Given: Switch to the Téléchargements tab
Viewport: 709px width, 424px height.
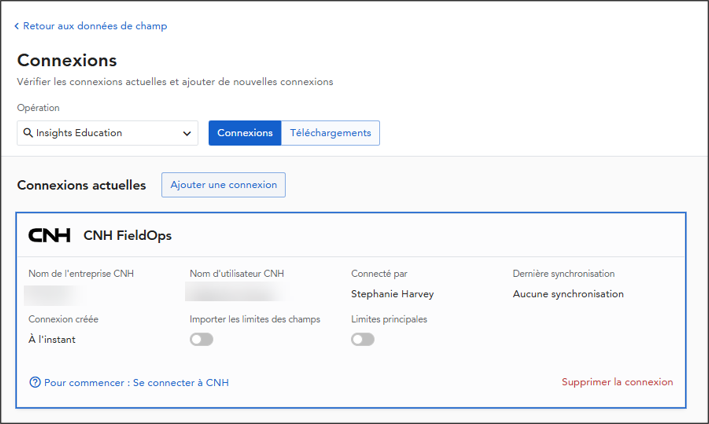Looking at the screenshot, I should [330, 133].
